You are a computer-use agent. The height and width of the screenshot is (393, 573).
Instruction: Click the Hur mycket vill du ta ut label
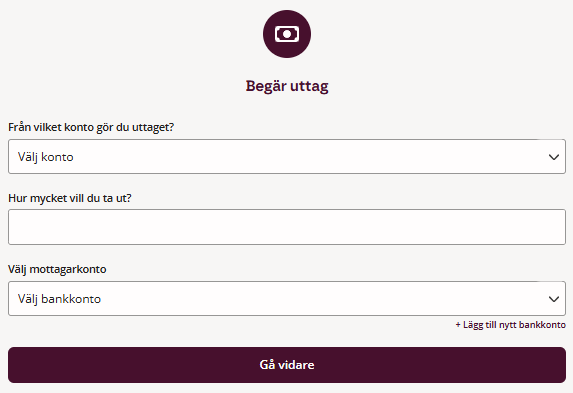pyautogui.click(x=70, y=198)
